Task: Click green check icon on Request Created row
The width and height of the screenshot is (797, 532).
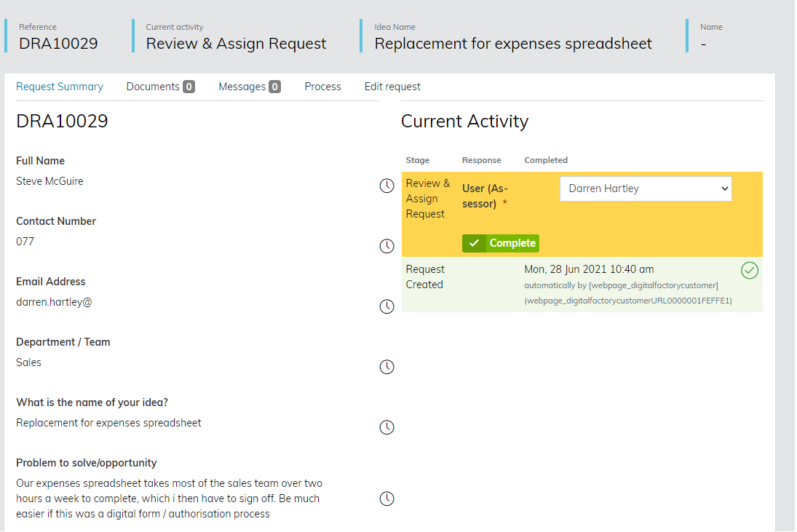Action: (749, 271)
